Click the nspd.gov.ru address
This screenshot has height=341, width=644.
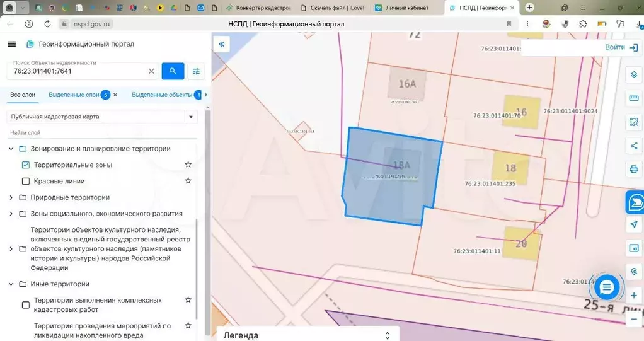point(91,24)
